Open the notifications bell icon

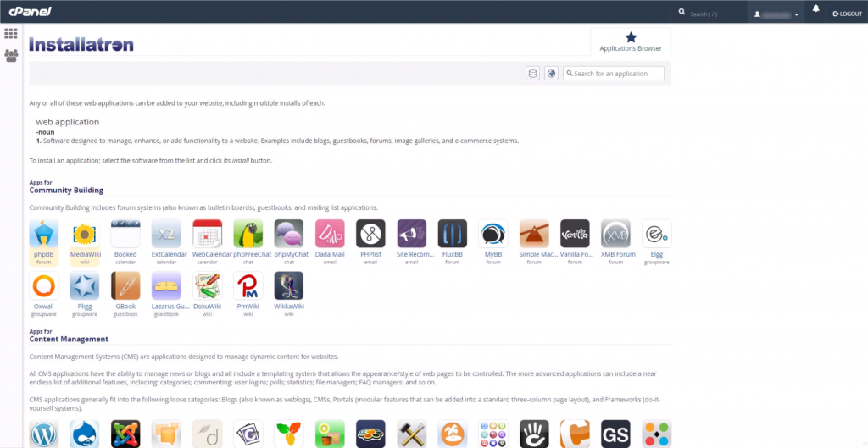click(815, 9)
